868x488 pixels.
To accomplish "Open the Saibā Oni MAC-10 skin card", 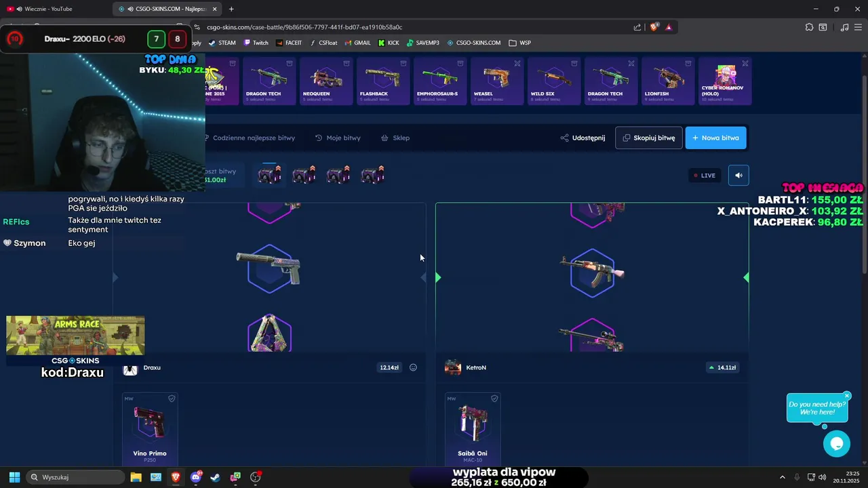I will (x=473, y=429).
